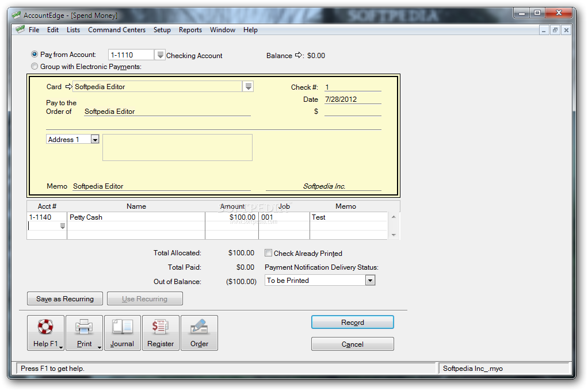
Task: Click the check Memo field
Action: coord(162,186)
